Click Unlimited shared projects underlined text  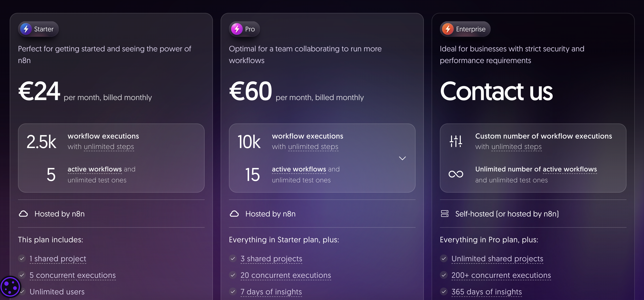[497, 258]
